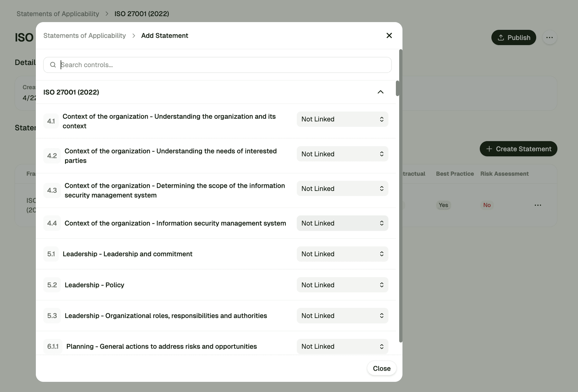This screenshot has width=578, height=392.
Task: Click the Close button in dialog footer
Action: coord(381,368)
